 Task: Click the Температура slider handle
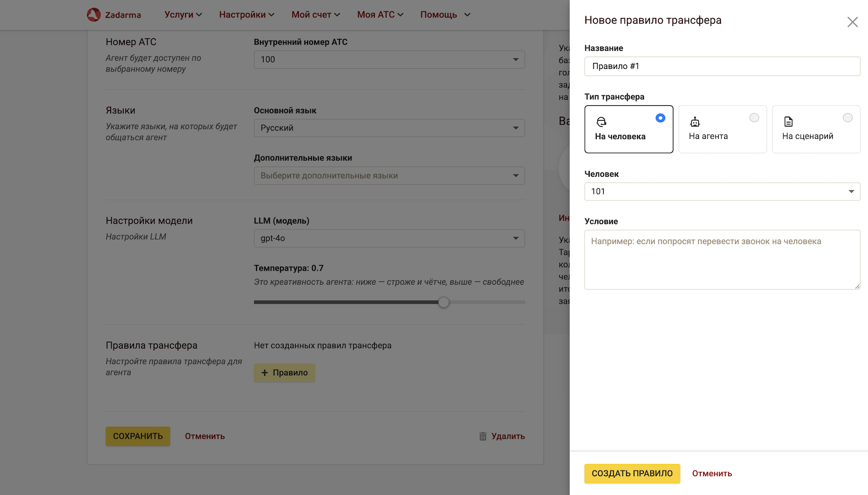[x=444, y=303]
